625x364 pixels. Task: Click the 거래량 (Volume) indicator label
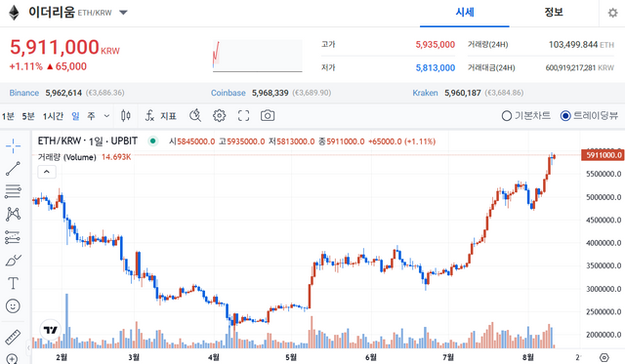click(67, 157)
